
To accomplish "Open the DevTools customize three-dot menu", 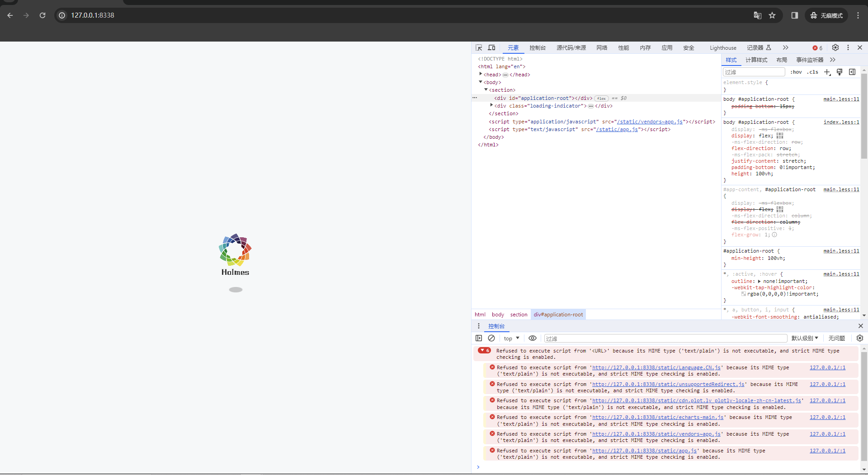I will (848, 47).
